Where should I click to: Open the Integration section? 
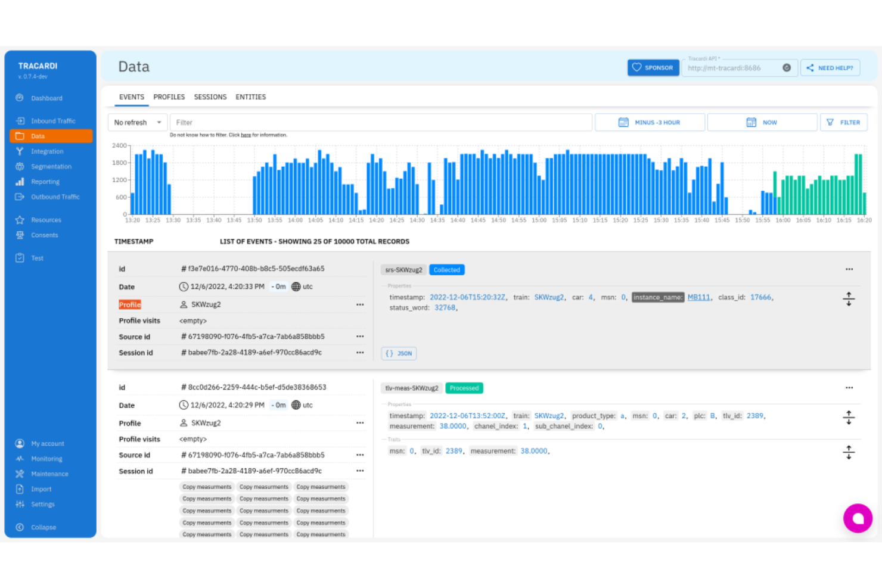pos(20,151)
